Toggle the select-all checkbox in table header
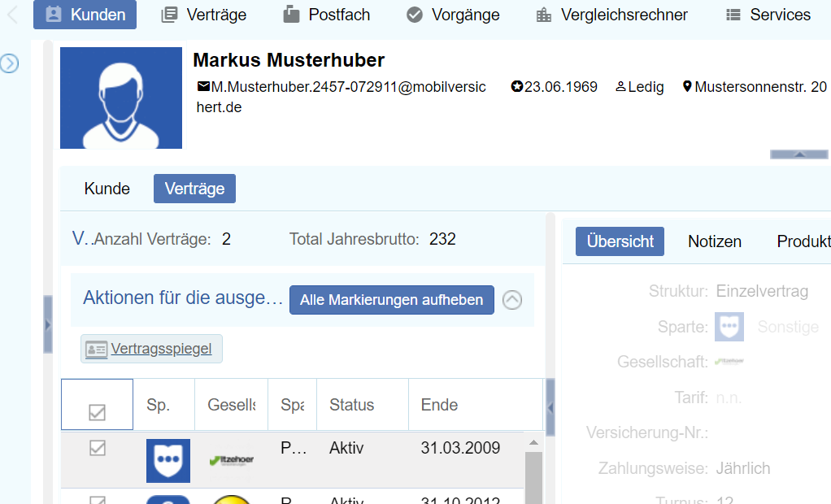The width and height of the screenshot is (831, 504). pyautogui.click(x=97, y=412)
